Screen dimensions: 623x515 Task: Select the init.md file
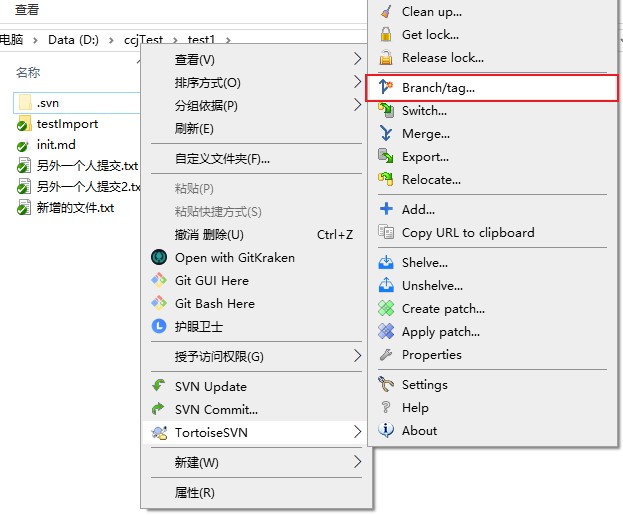(x=56, y=145)
